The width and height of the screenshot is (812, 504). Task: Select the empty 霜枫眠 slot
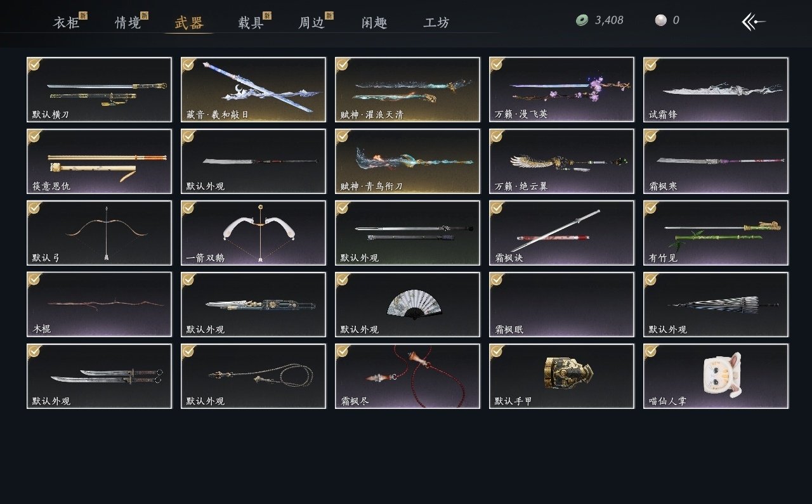pyautogui.click(x=561, y=304)
